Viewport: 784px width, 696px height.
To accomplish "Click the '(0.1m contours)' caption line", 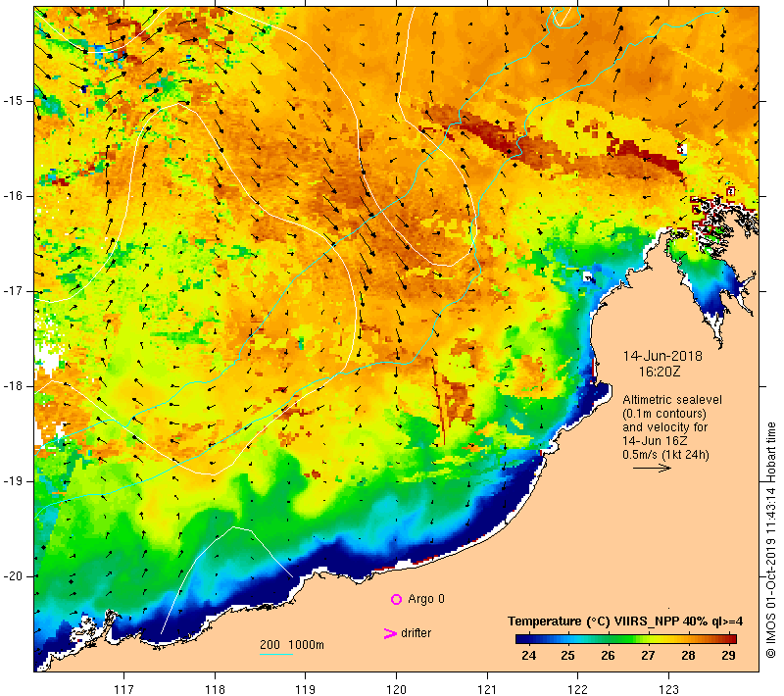I will 664,414.
